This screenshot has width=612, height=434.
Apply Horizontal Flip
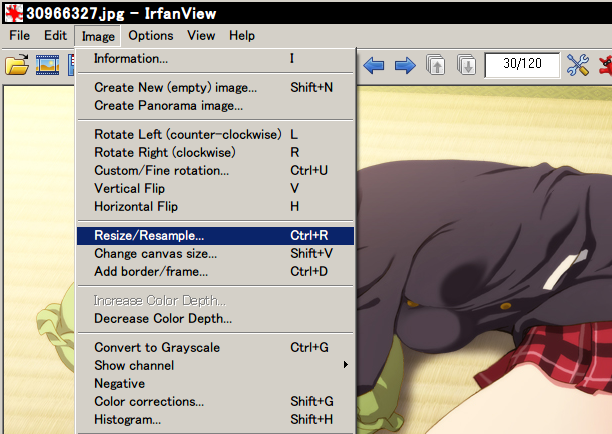[x=215, y=206]
